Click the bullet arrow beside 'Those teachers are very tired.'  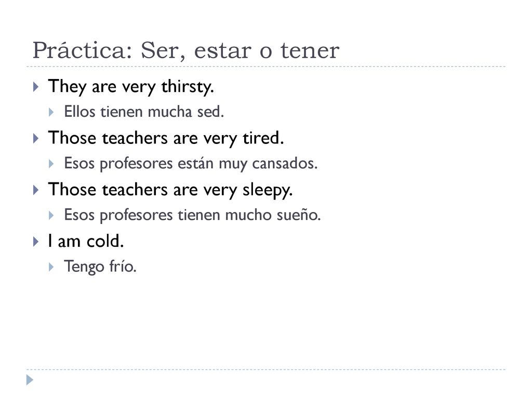tap(36, 138)
